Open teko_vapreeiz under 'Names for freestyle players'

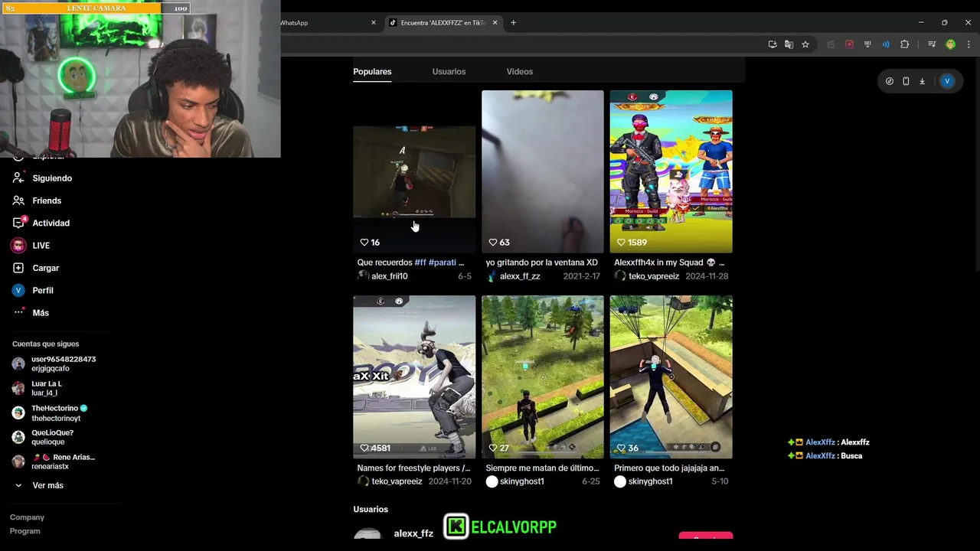click(x=397, y=481)
